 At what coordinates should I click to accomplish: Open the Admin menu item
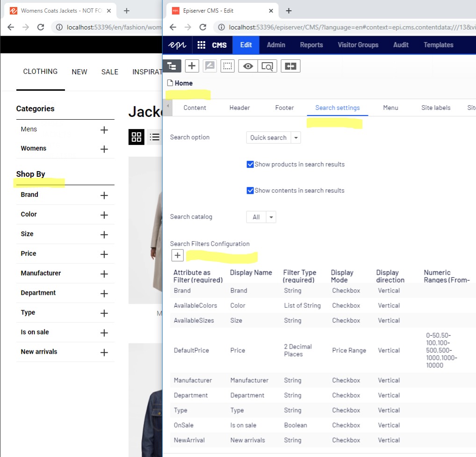(x=276, y=45)
